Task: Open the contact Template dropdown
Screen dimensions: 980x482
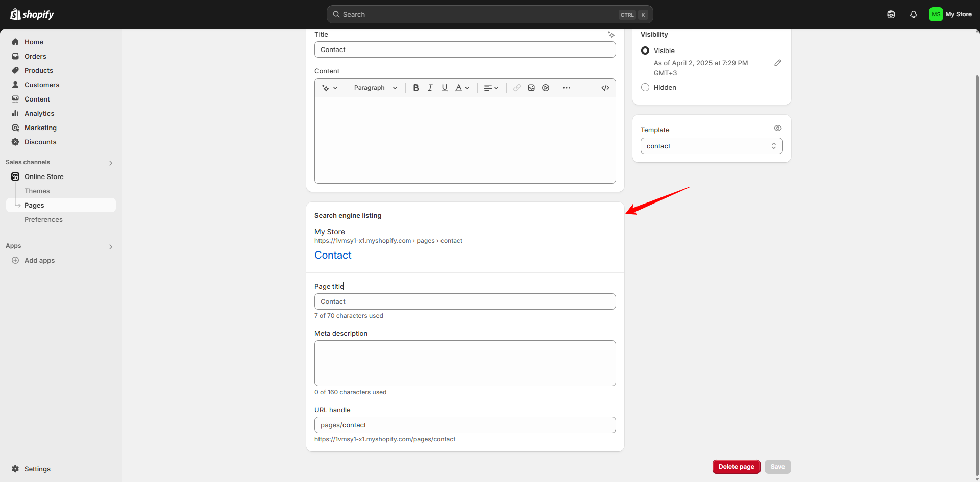Action: click(x=711, y=146)
